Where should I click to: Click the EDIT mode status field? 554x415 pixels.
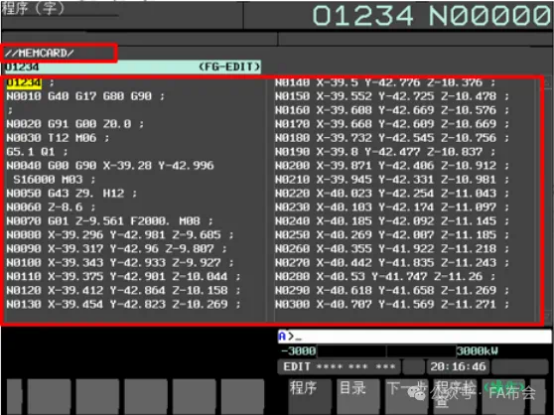[x=339, y=367]
